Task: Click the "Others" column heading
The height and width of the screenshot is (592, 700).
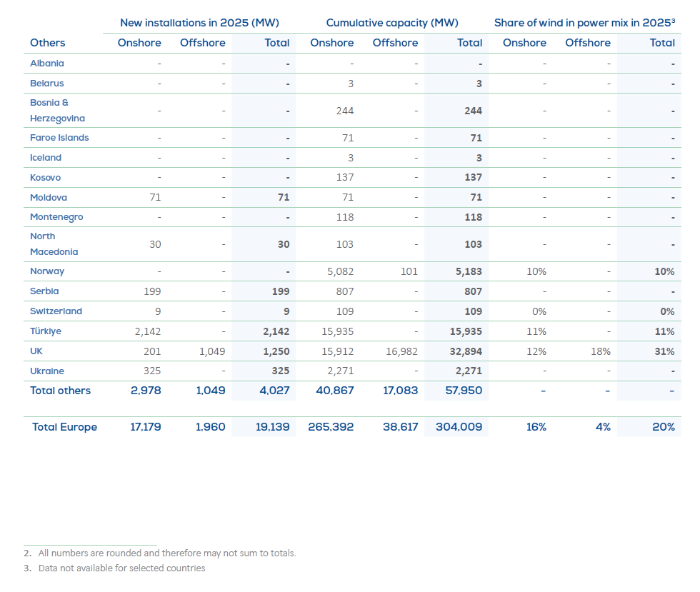Action: (x=48, y=43)
